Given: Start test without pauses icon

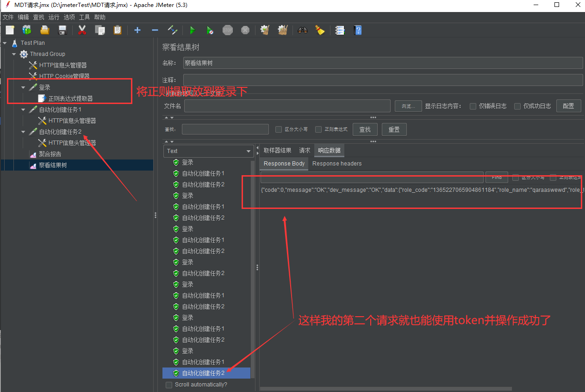Looking at the screenshot, I should (210, 30).
